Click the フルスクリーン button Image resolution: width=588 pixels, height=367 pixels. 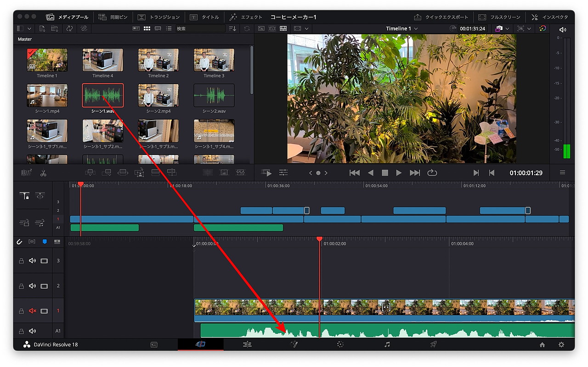tap(499, 17)
